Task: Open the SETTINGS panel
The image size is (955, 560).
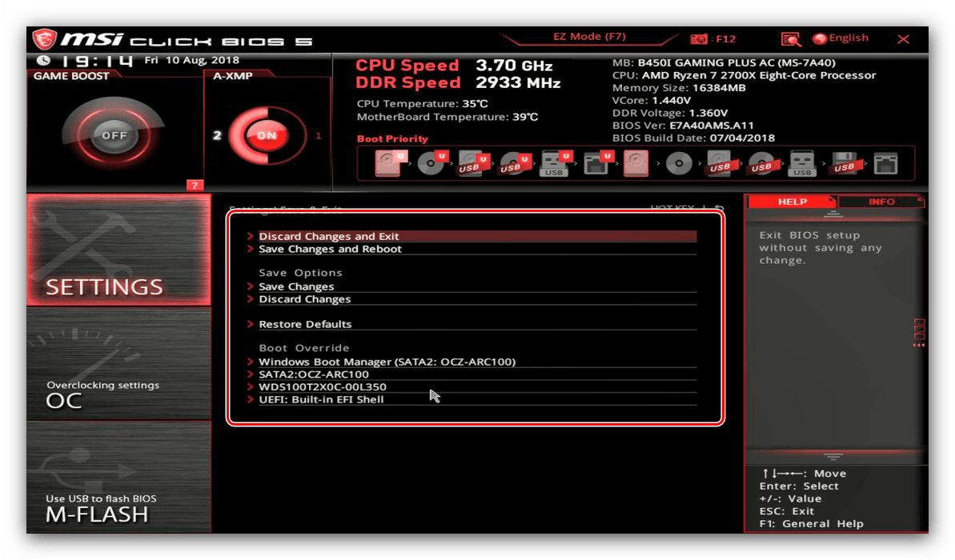Action: coord(118,250)
